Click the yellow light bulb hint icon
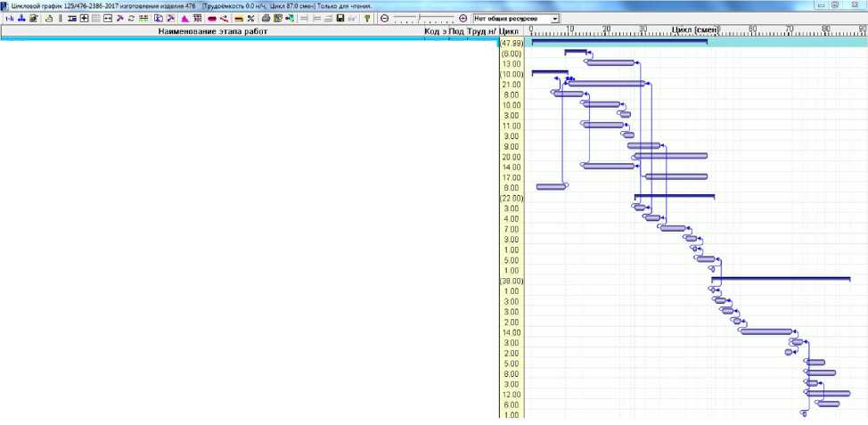The width and height of the screenshot is (868, 425). (367, 18)
